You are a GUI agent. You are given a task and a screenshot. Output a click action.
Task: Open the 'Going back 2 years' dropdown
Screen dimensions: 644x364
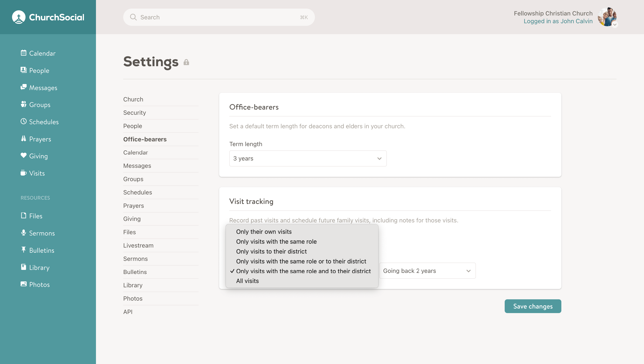coord(427,271)
